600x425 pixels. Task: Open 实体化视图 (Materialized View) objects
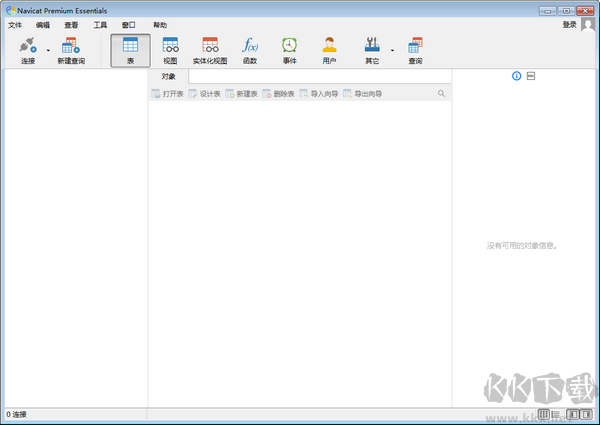[x=210, y=50]
